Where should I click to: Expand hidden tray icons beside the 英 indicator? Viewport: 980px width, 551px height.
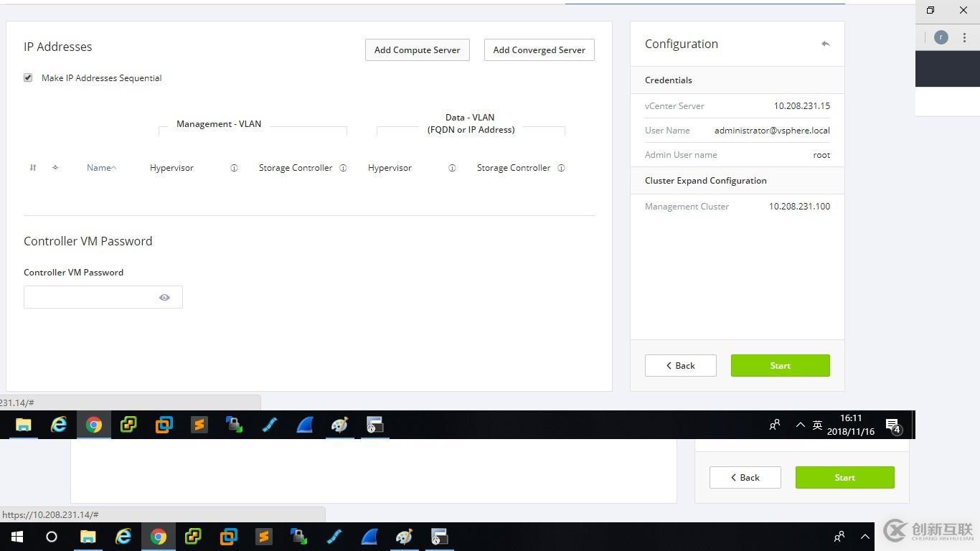[x=801, y=425]
